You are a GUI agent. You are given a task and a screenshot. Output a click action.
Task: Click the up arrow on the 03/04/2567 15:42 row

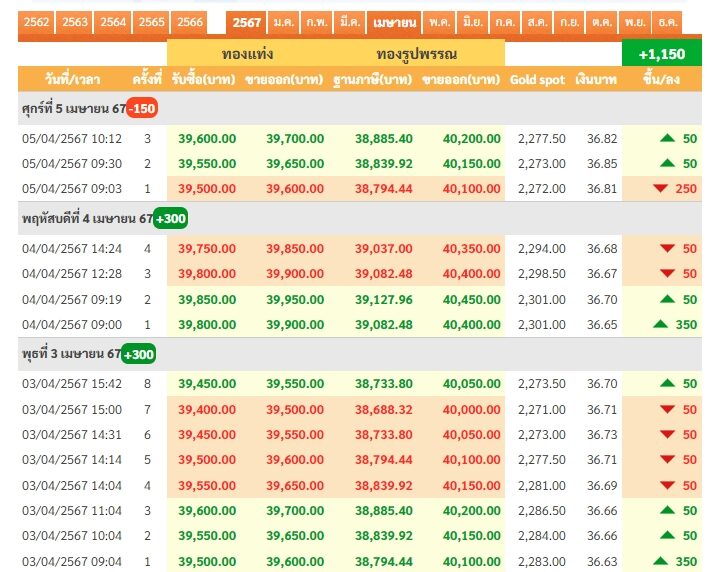(667, 383)
